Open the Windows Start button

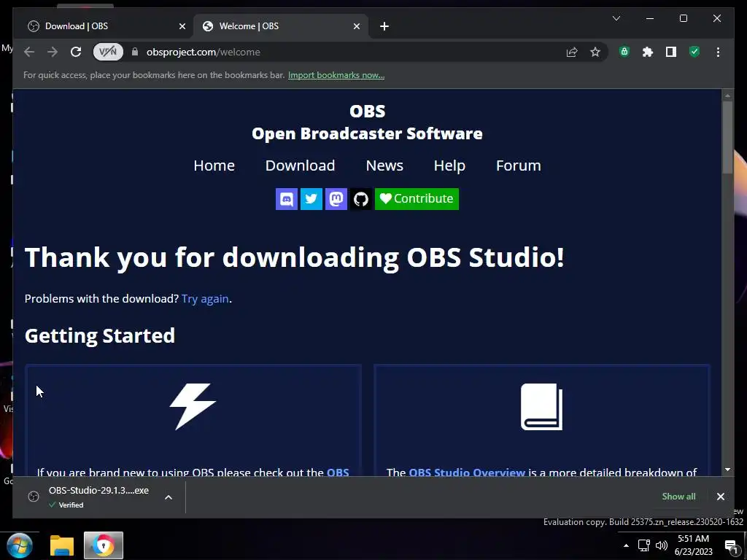pos(20,545)
